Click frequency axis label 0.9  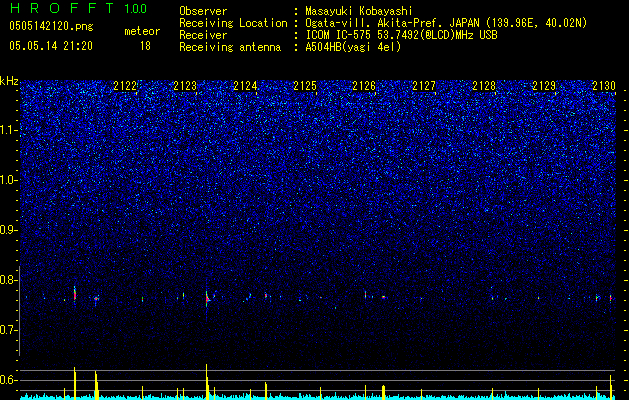[x=8, y=230]
